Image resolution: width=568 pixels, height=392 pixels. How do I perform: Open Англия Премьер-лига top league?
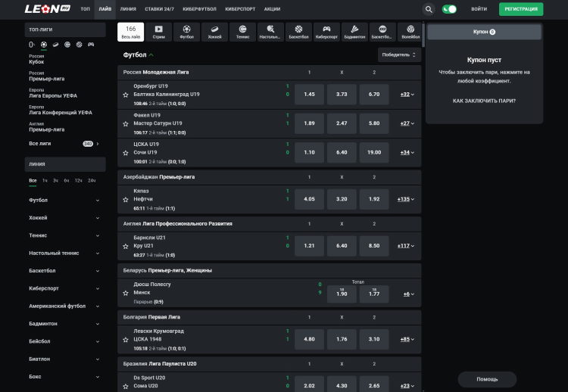tap(47, 126)
